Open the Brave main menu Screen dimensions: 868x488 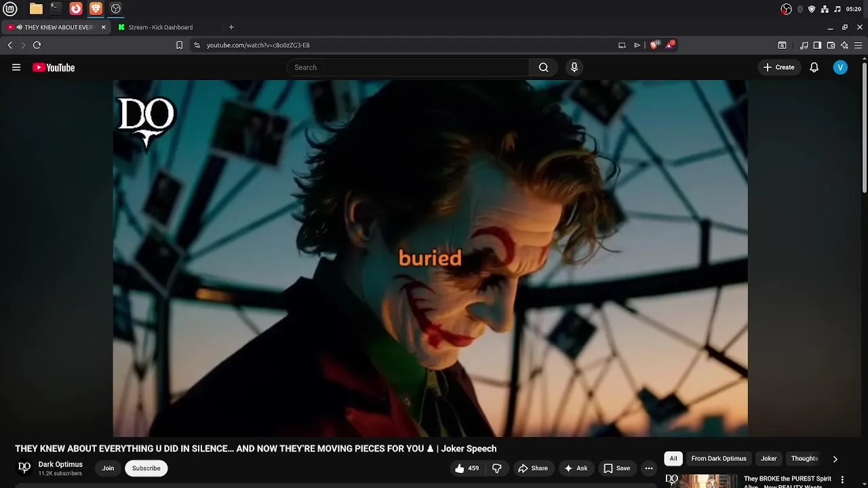pyautogui.click(x=858, y=45)
